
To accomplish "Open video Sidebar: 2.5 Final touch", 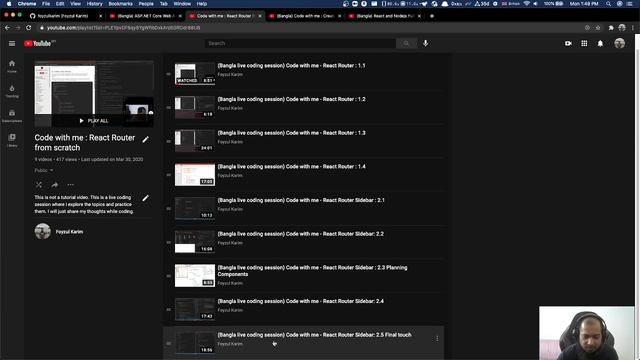I will (314, 335).
